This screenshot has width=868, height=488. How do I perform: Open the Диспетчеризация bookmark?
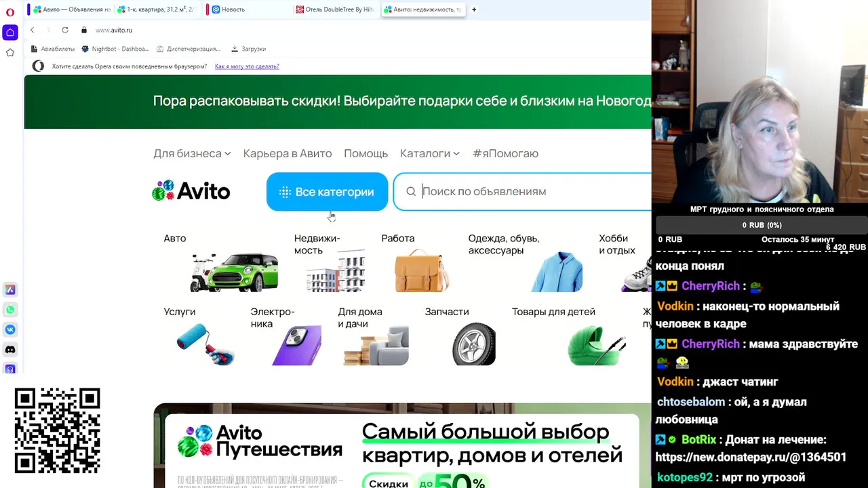(x=189, y=49)
